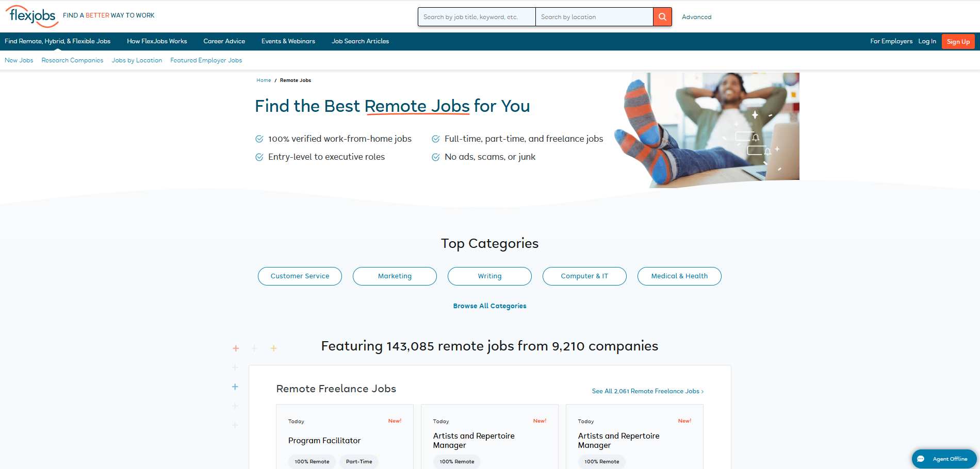980x469 pixels.
Task: Open the Career Advice dropdown
Action: coord(224,41)
